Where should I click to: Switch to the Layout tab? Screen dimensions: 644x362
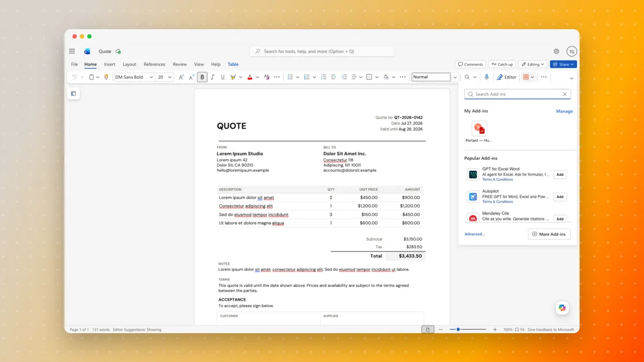[x=129, y=64]
